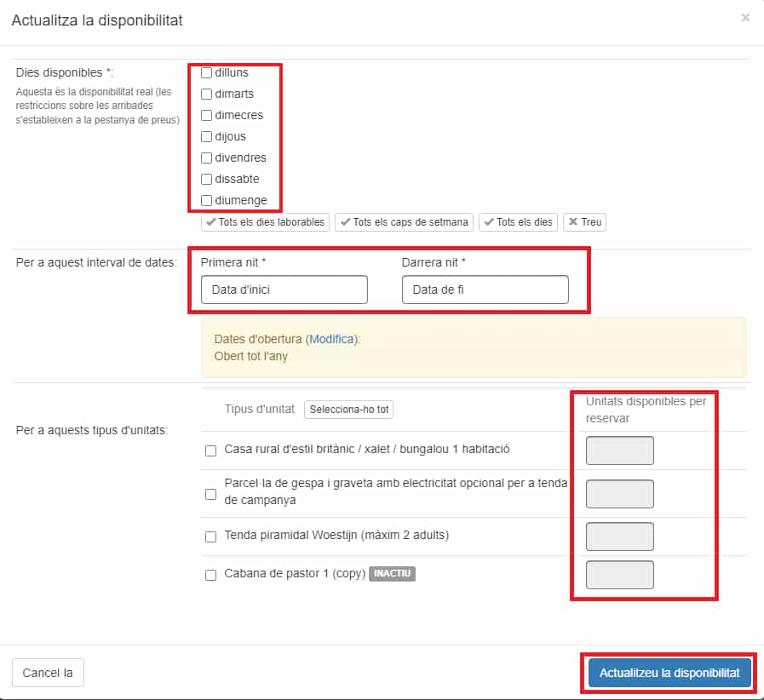This screenshot has width=764, height=700.
Task: Choose Tots els caps de setmana
Action: 404,222
